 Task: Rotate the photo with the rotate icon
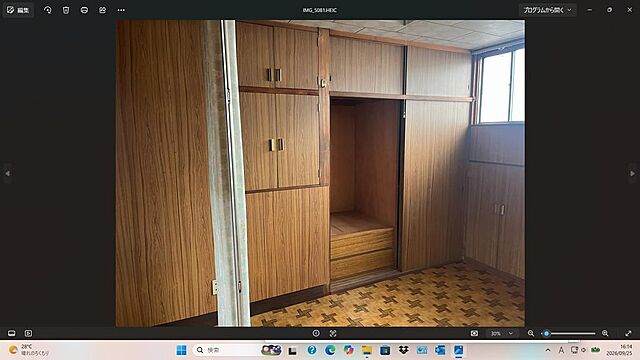(x=48, y=10)
